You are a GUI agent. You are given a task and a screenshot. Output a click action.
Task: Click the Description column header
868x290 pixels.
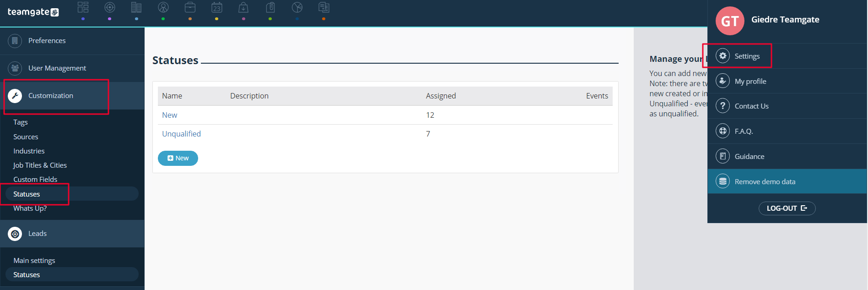click(x=249, y=96)
